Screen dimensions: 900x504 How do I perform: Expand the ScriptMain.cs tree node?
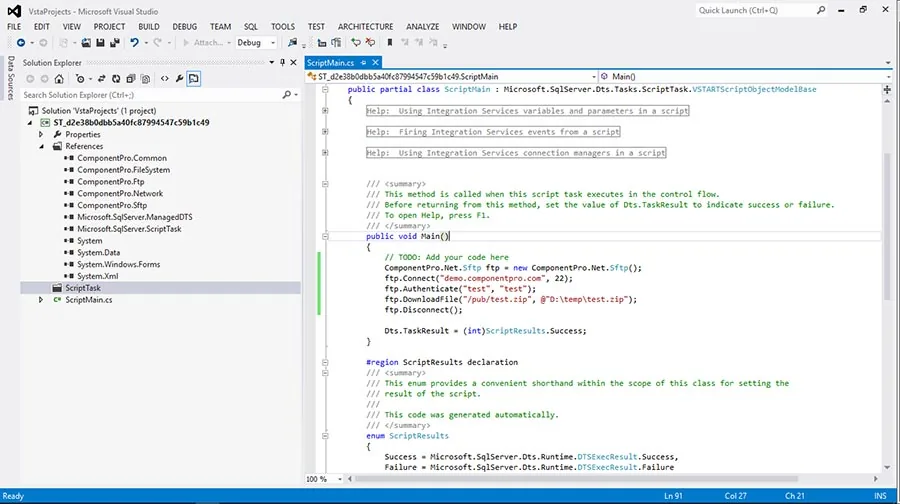click(x=41, y=300)
